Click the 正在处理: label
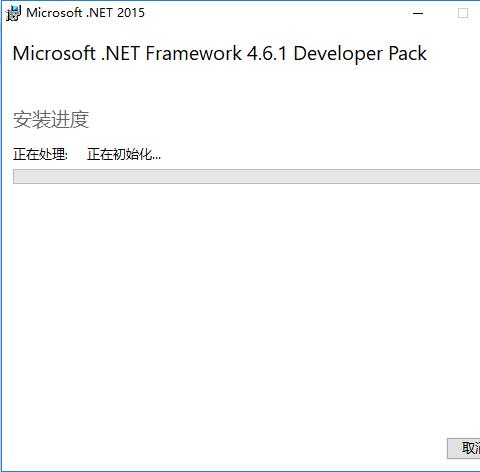480x472 pixels. [x=41, y=154]
